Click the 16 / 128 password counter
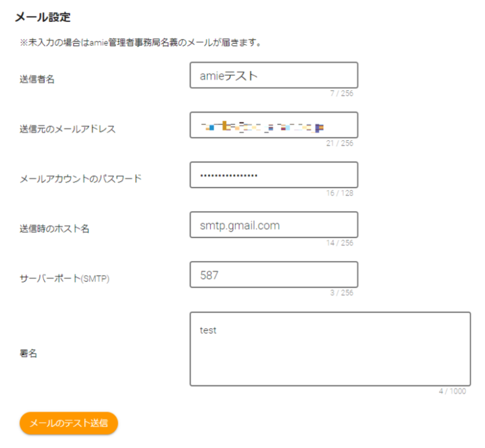Screen dimensions: 485x448 pyautogui.click(x=339, y=193)
